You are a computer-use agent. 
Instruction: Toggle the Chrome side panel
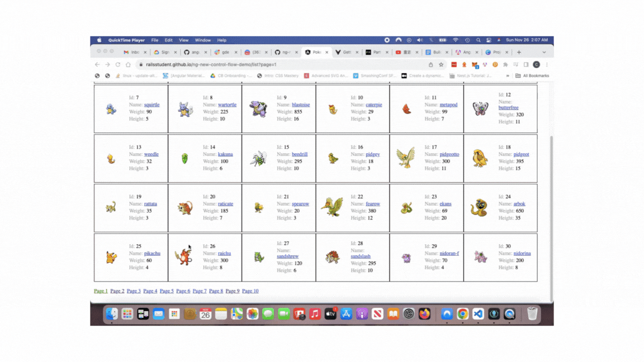pos(526,64)
